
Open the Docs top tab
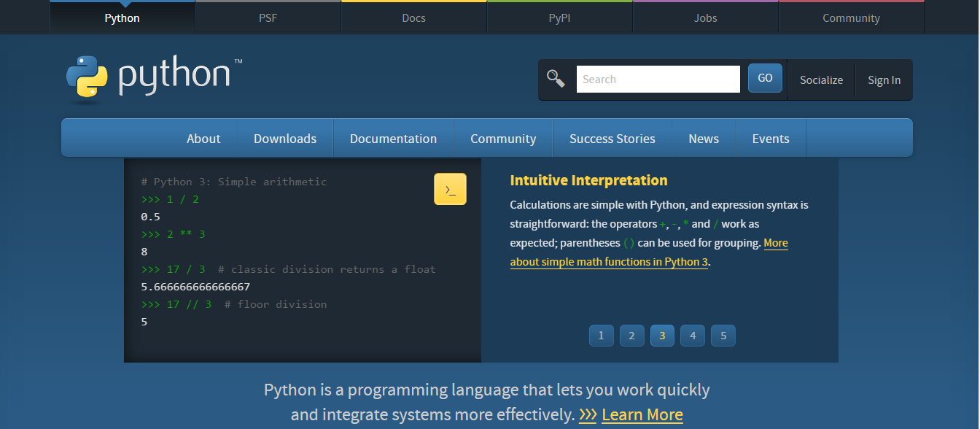click(x=414, y=18)
